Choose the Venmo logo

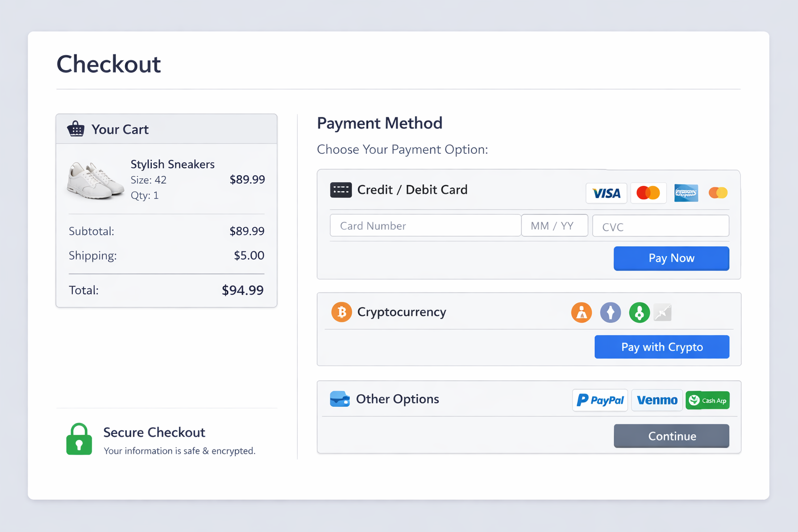(x=657, y=400)
